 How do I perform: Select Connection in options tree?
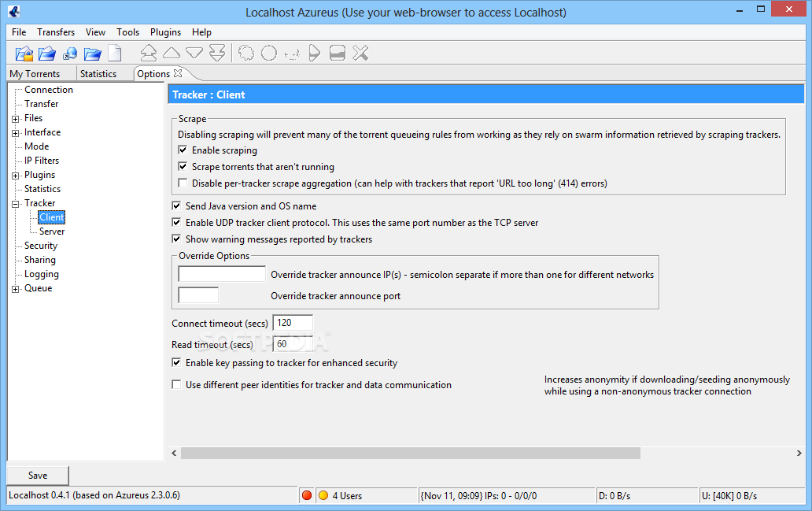coord(49,90)
